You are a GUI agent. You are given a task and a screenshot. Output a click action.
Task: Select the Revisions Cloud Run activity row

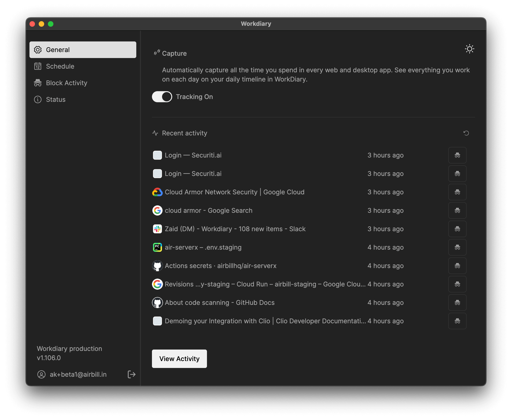pos(265,284)
